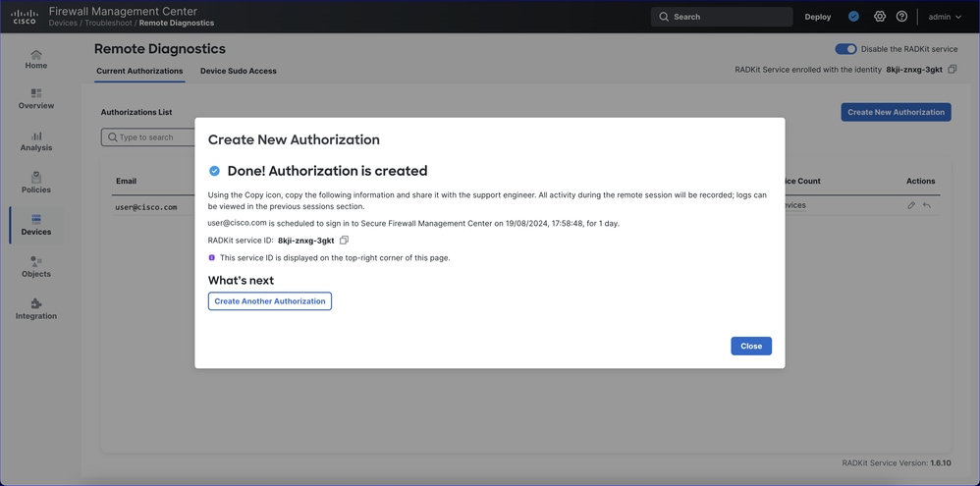Open the Deploy menu item
The width and height of the screenshot is (980, 486).
(x=817, y=17)
